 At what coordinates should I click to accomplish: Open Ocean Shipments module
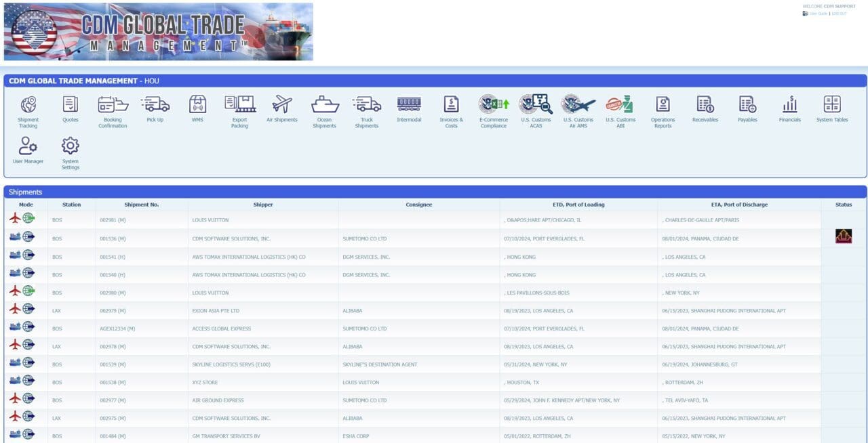coord(324,112)
